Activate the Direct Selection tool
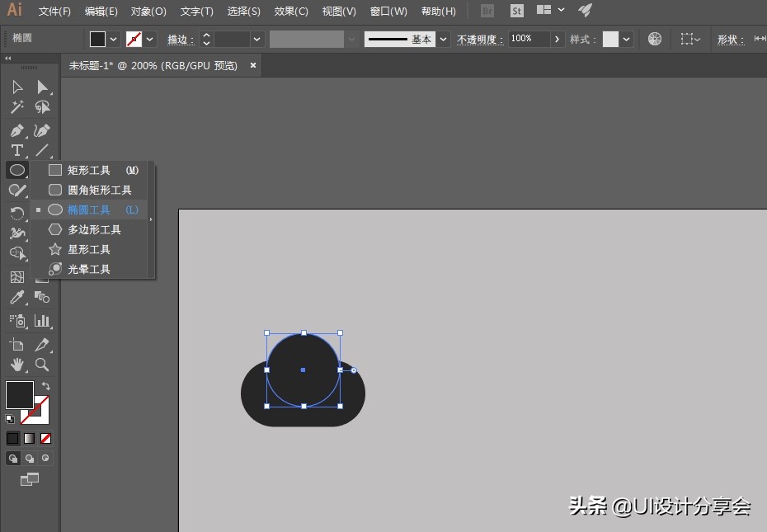 point(42,87)
